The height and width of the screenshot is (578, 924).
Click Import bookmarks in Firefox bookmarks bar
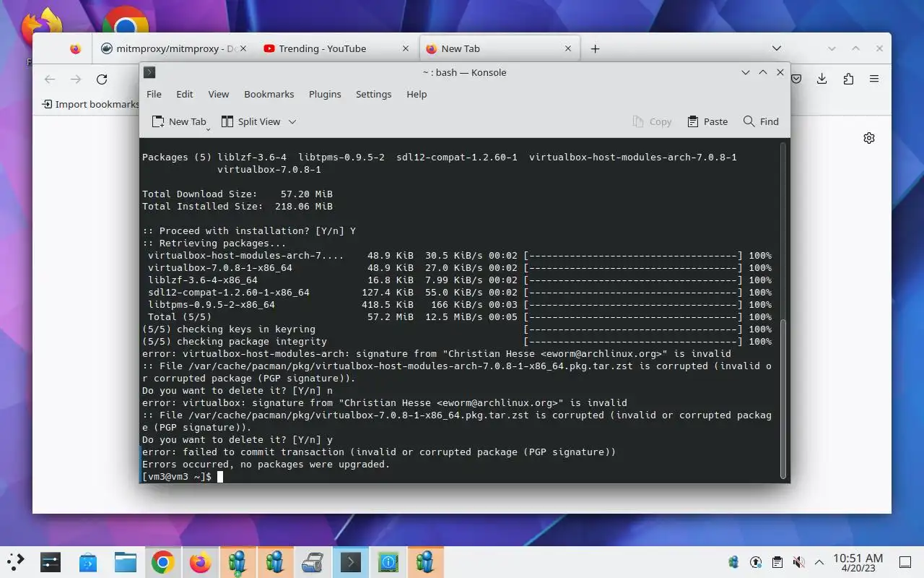coord(91,104)
